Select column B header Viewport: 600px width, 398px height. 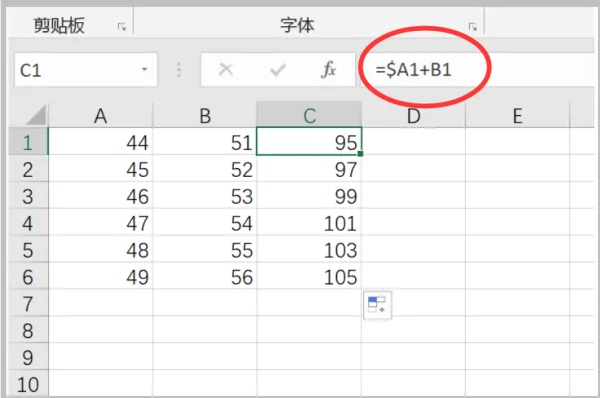(x=205, y=116)
